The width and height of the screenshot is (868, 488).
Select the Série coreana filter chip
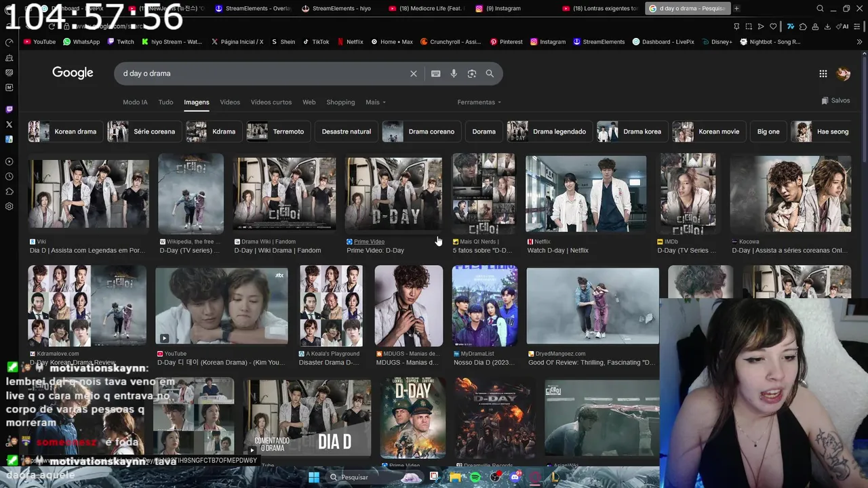(x=144, y=131)
